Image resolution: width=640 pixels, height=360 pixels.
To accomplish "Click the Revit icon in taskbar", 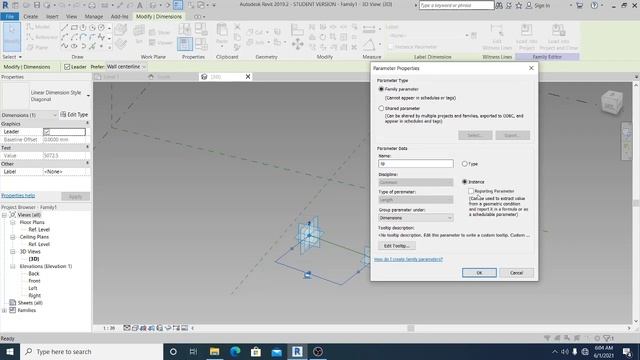I will [x=297, y=351].
